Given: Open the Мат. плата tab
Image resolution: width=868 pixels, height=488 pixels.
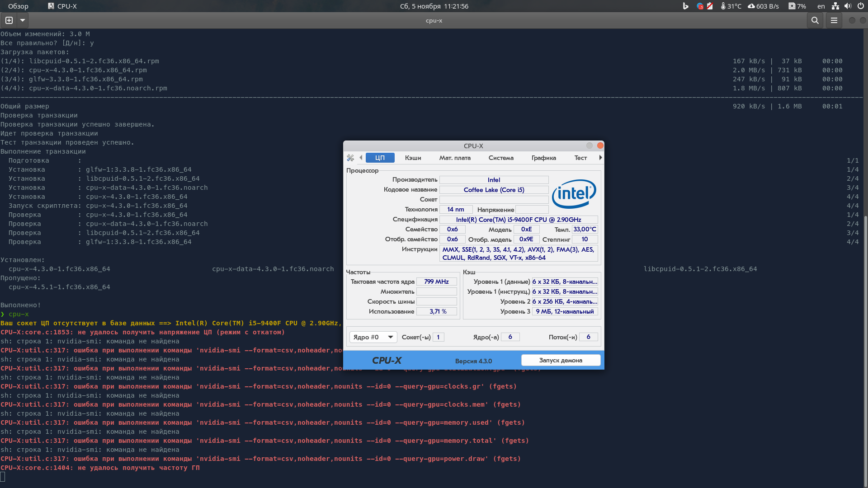Looking at the screenshot, I should point(455,158).
